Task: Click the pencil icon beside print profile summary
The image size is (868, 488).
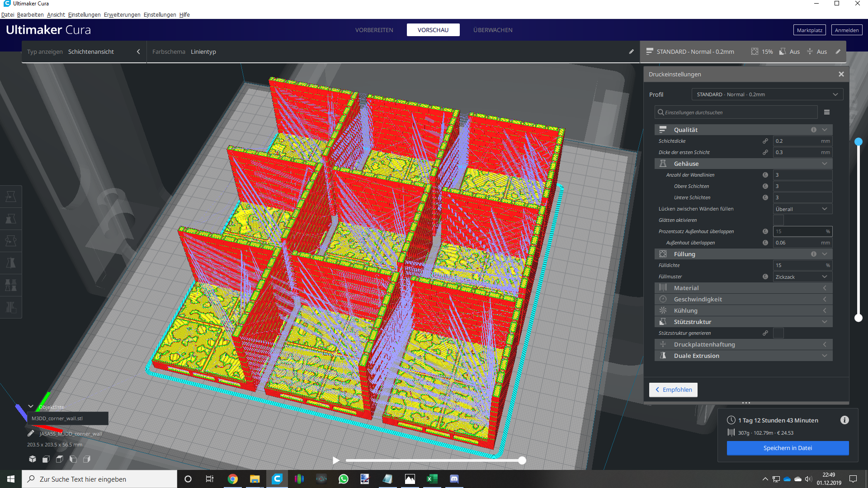Action: (x=838, y=52)
